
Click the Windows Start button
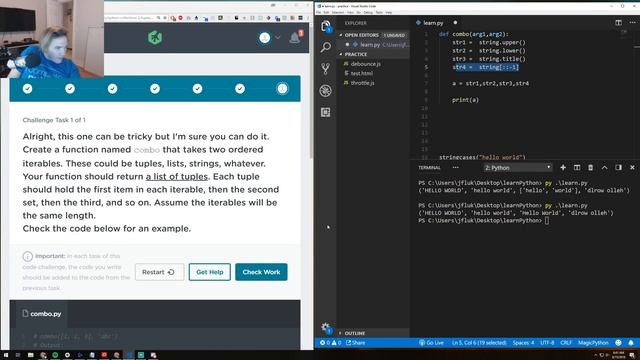click(6, 355)
